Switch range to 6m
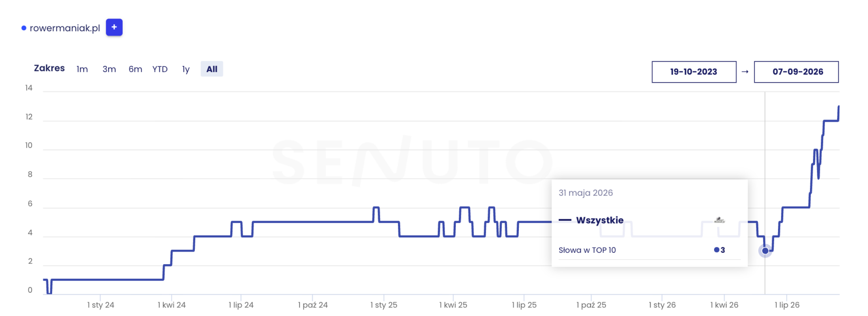The image size is (868, 316). (135, 69)
